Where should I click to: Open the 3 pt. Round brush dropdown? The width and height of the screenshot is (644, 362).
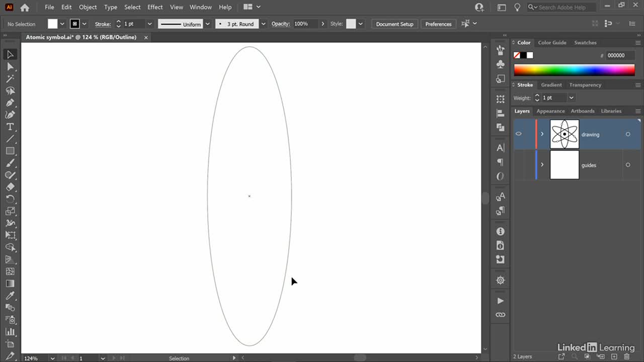[x=263, y=24]
